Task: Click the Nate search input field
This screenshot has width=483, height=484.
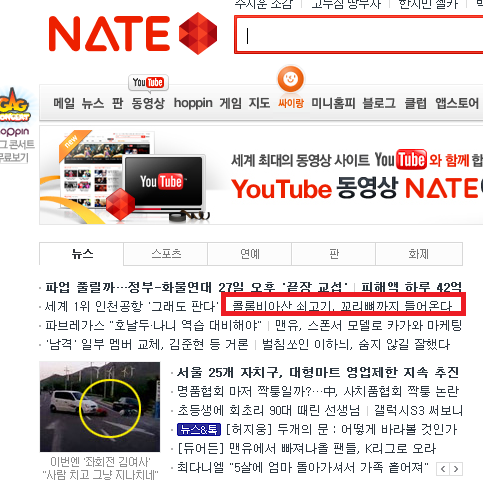Action: pos(359,35)
